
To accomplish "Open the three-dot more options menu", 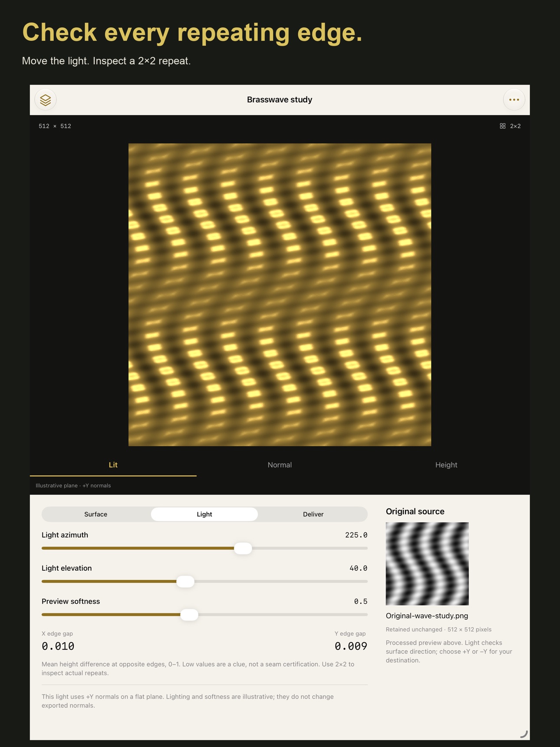I will [514, 100].
